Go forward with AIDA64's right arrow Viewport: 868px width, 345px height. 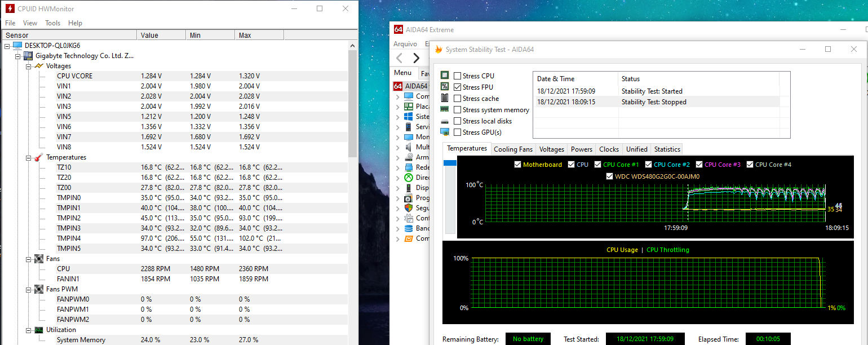[x=417, y=57]
